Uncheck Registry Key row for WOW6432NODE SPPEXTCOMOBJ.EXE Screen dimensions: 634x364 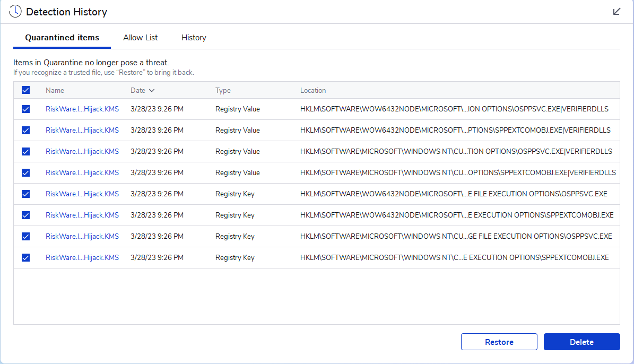click(x=25, y=215)
